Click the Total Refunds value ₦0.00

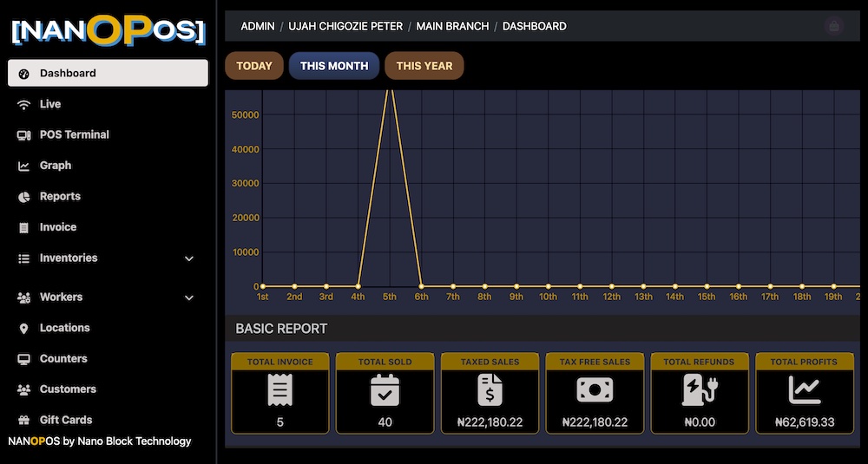700,422
